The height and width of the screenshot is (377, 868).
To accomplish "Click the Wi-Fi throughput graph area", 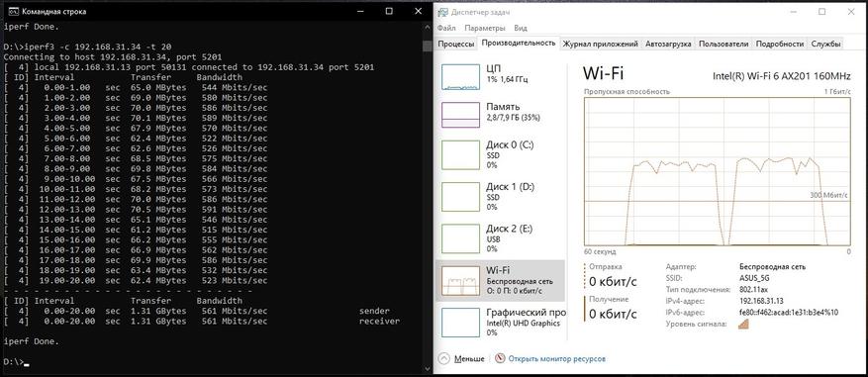I will 717,171.
